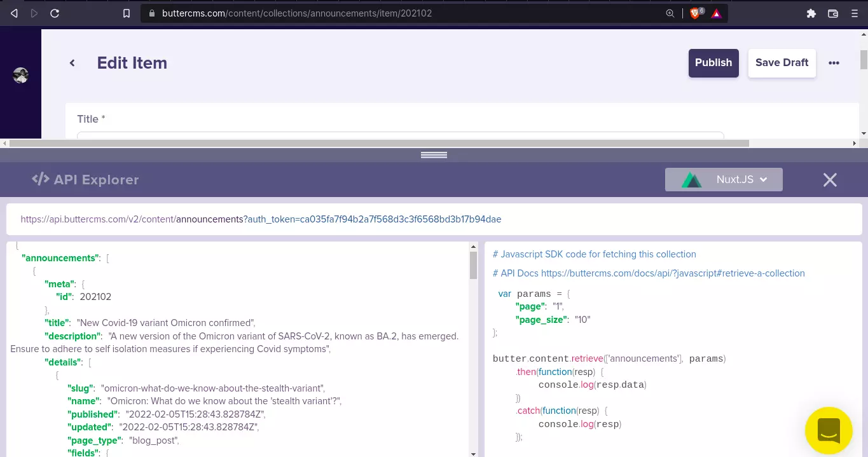Open browser extensions puzzle icon
The width and height of the screenshot is (868, 457).
[811, 13]
